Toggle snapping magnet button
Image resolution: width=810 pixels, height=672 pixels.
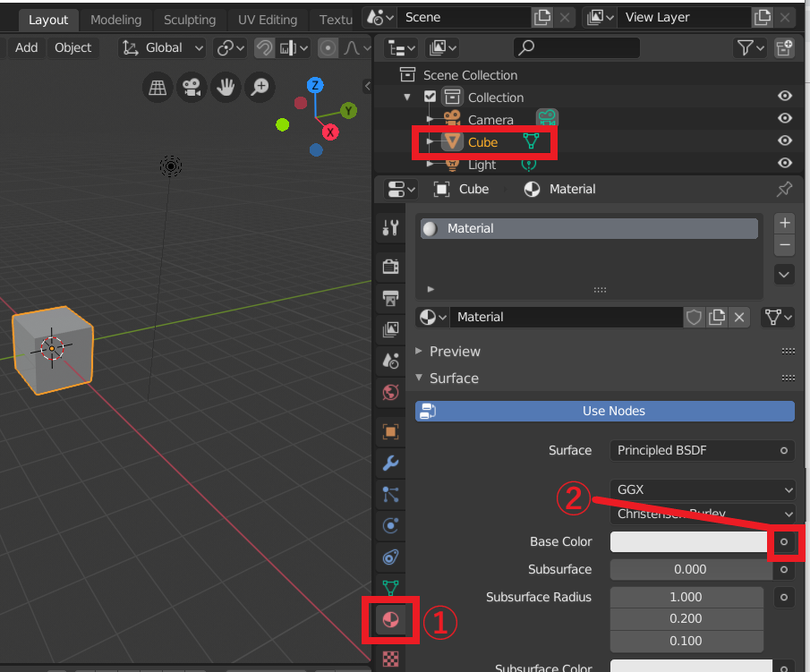click(264, 48)
